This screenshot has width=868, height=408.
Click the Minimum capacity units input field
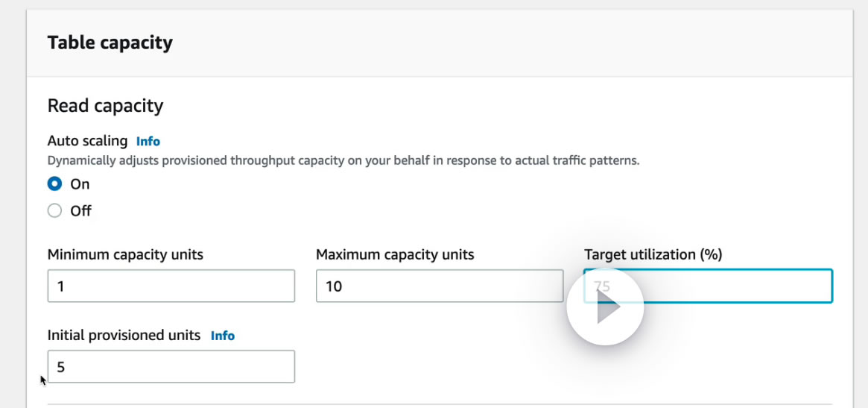pyautogui.click(x=171, y=286)
